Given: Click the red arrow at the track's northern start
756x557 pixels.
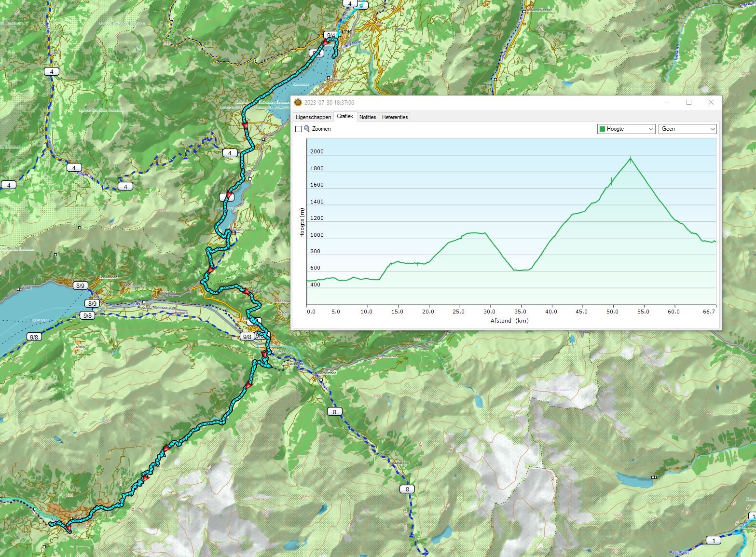Looking at the screenshot, I should 326,42.
